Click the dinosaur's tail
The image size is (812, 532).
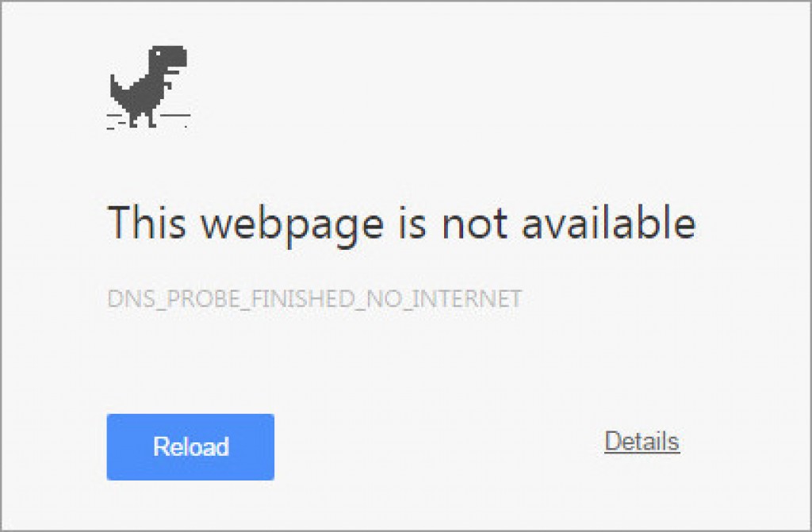pyautogui.click(x=117, y=86)
